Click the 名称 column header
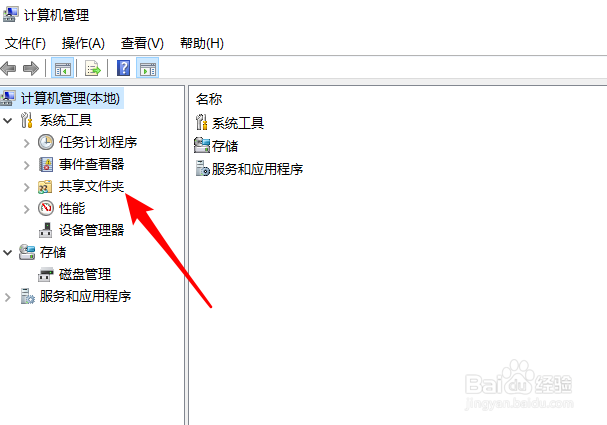This screenshot has height=425, width=607. click(x=209, y=99)
